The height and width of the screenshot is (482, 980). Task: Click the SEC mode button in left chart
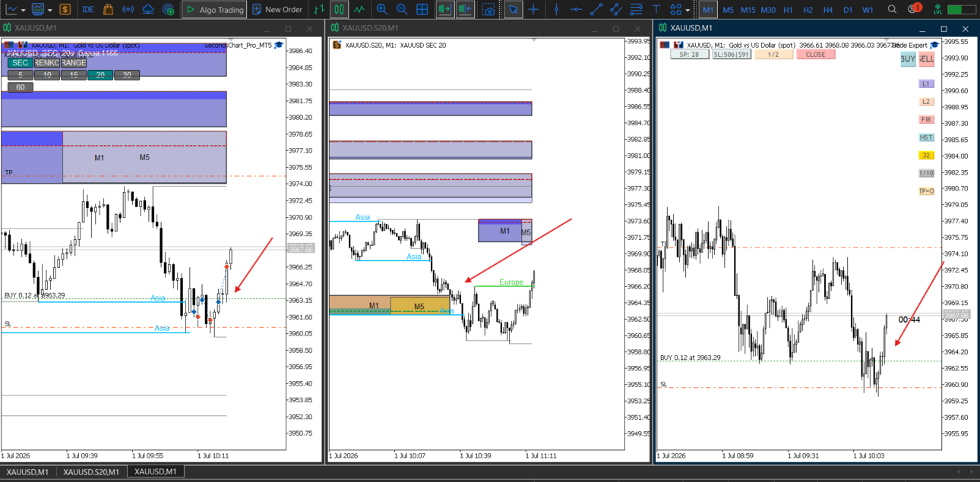pyautogui.click(x=21, y=63)
